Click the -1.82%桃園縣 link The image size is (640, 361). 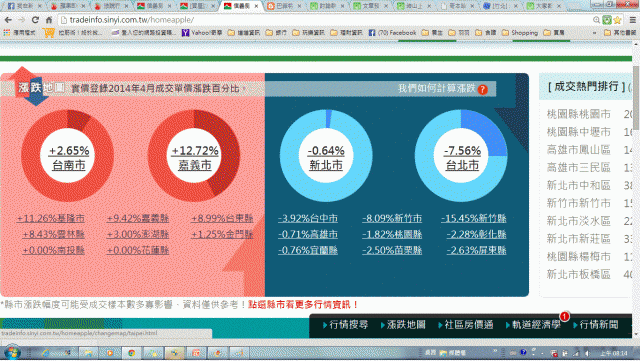(x=392, y=234)
